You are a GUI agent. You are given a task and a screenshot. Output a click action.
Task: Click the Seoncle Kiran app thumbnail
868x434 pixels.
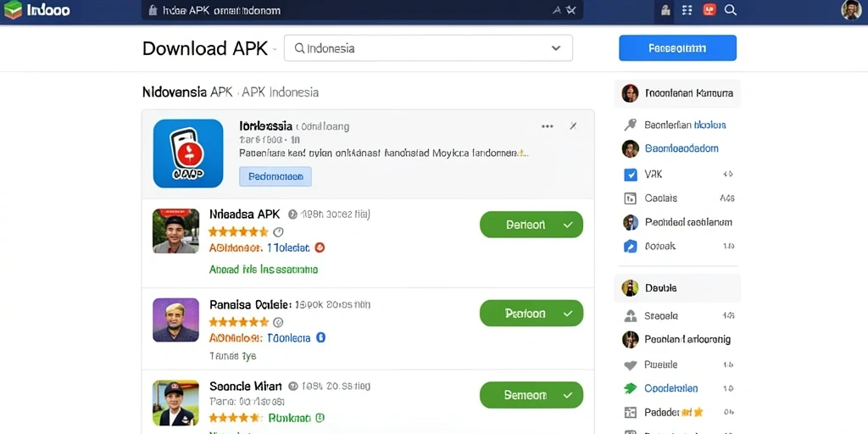175,403
